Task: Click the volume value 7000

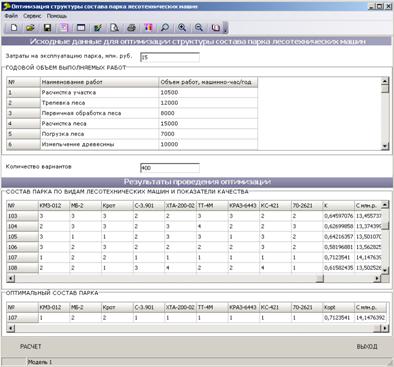Action: (x=167, y=134)
